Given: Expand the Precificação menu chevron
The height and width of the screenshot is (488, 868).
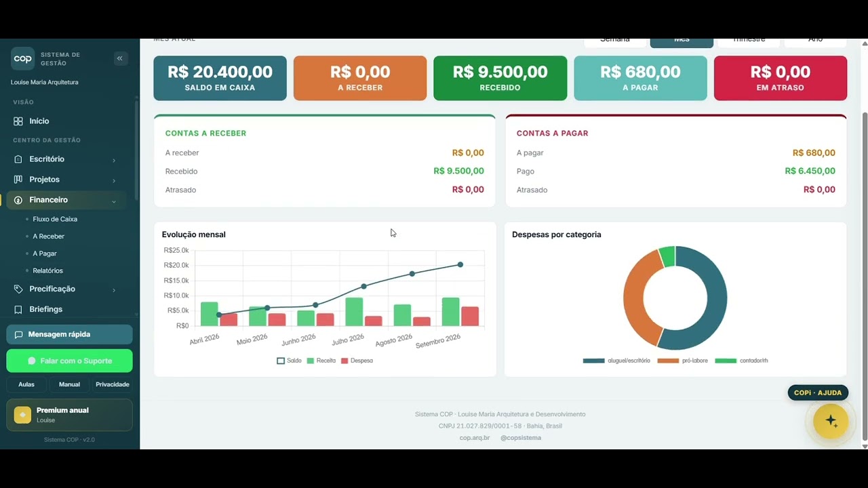Looking at the screenshot, I should pyautogui.click(x=114, y=289).
